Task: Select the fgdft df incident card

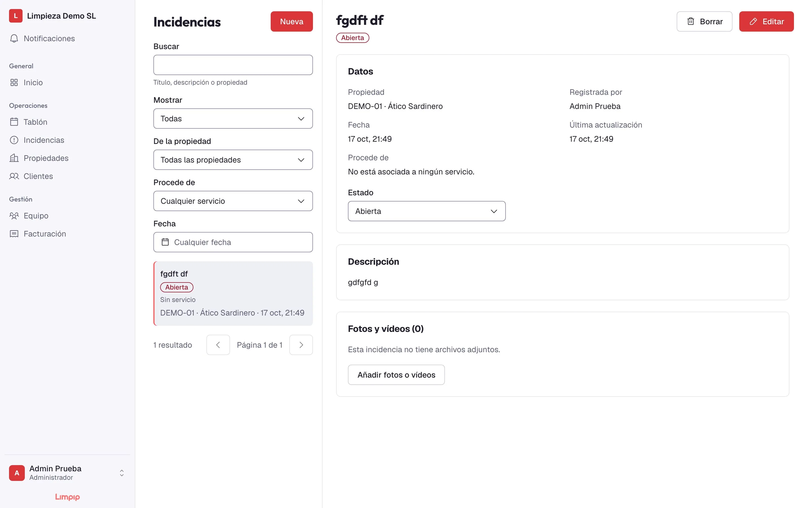Action: pyautogui.click(x=233, y=293)
